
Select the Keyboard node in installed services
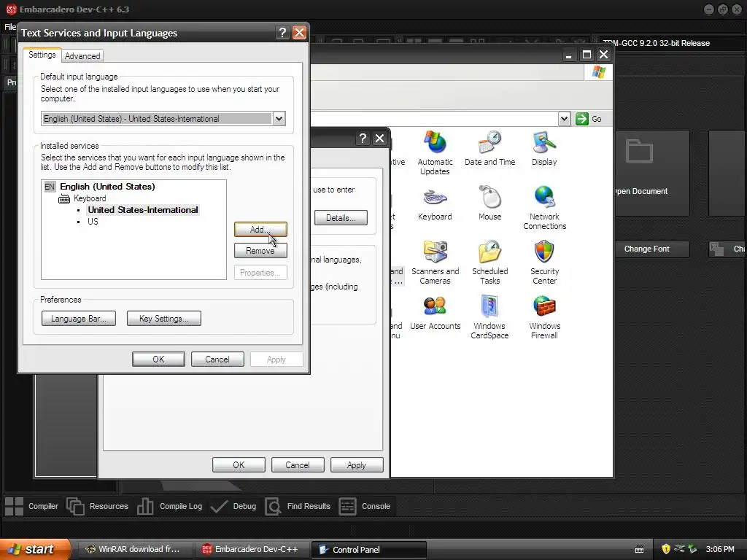(90, 198)
